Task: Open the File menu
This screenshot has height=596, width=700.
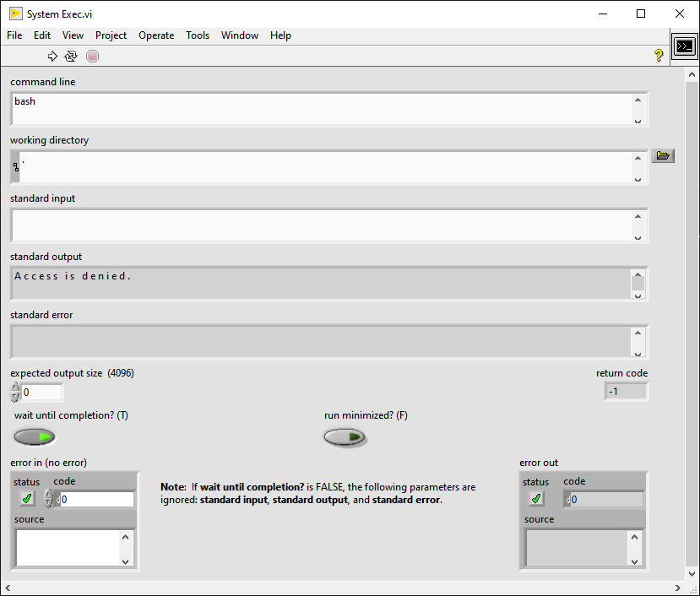Action: pyautogui.click(x=14, y=35)
